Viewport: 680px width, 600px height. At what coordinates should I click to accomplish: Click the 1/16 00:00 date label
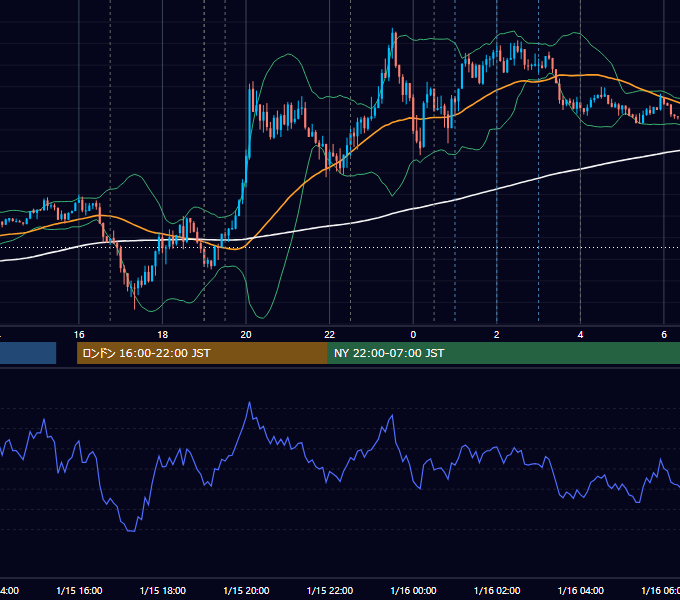pyautogui.click(x=413, y=591)
